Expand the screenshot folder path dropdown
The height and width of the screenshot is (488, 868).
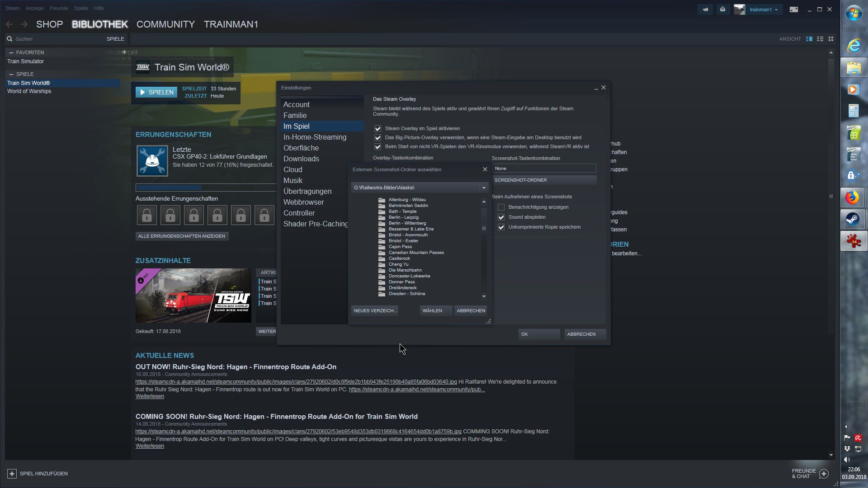pos(484,188)
